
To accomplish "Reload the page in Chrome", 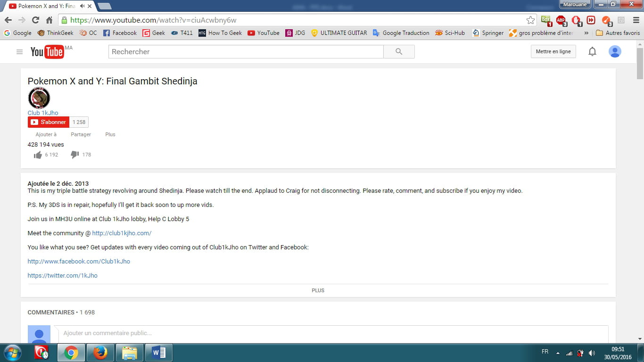I will [x=35, y=20].
